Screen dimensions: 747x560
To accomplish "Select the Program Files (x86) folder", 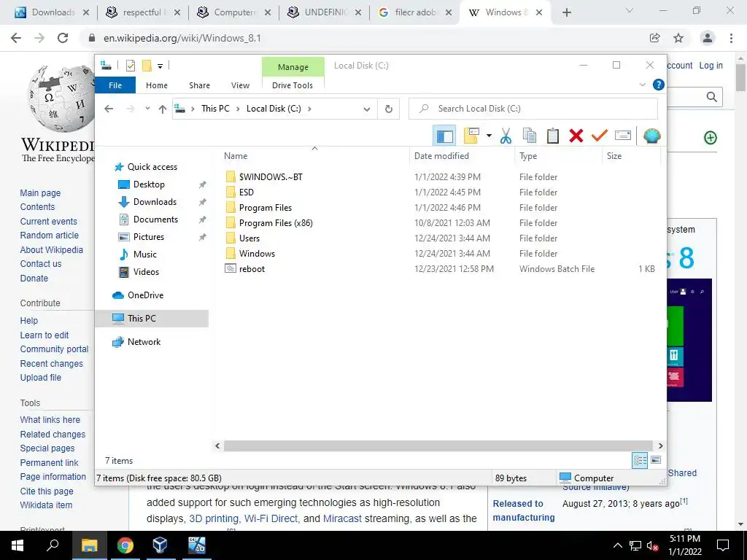I will tap(276, 223).
